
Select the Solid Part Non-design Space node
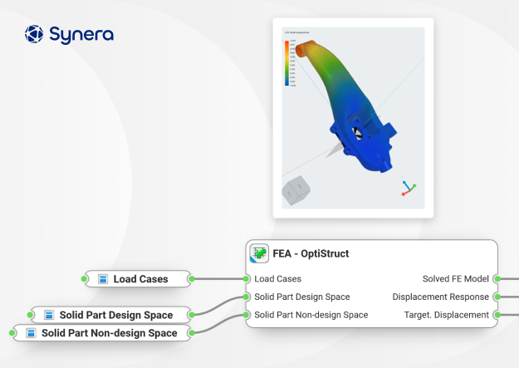pyautogui.click(x=102, y=333)
